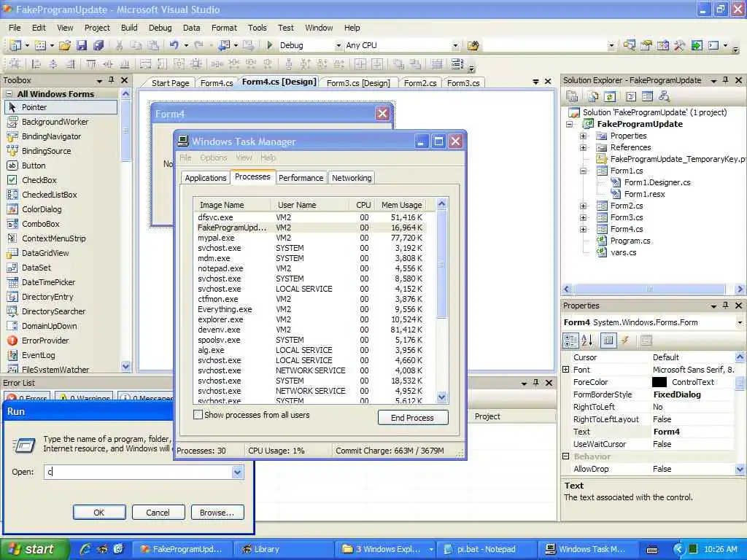747x560 pixels.
Task: Switch to the Performance tab in Task Manager
Action: 301,178
